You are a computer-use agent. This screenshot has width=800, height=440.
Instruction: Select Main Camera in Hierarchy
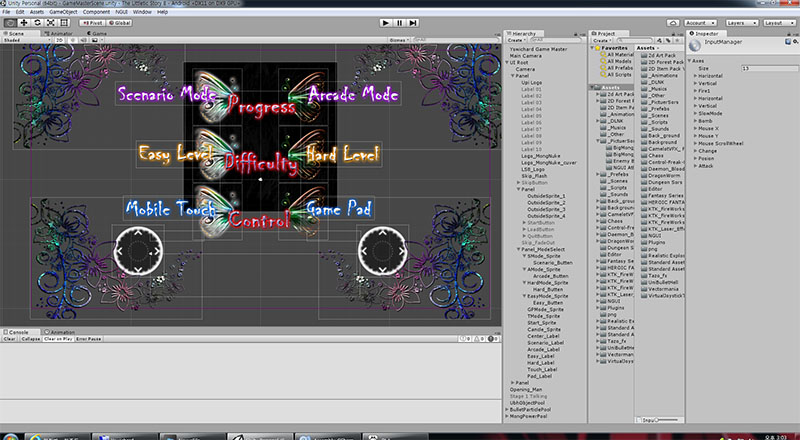(x=526, y=56)
